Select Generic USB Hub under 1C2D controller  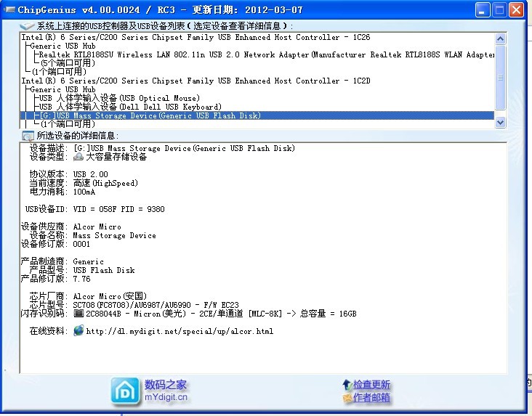(x=63, y=89)
